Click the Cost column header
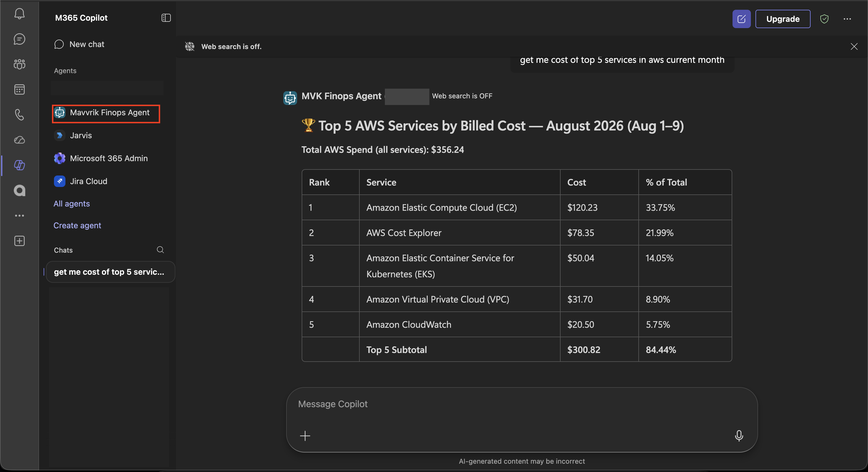 (x=599, y=182)
